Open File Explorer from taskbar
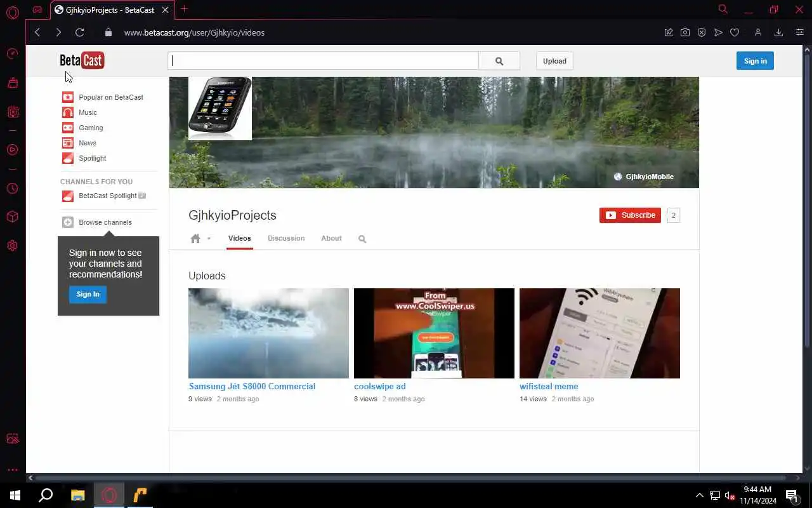The width and height of the screenshot is (812, 508). click(x=77, y=495)
